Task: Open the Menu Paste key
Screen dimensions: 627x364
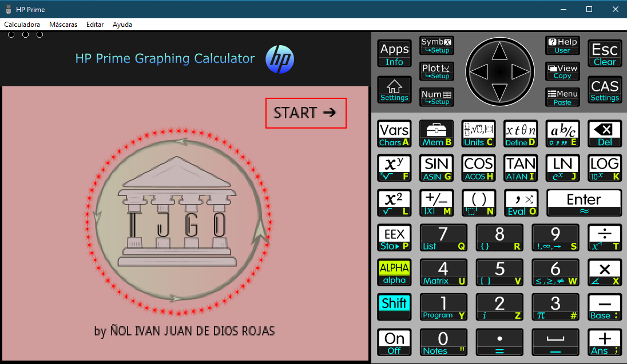Action: click(562, 97)
